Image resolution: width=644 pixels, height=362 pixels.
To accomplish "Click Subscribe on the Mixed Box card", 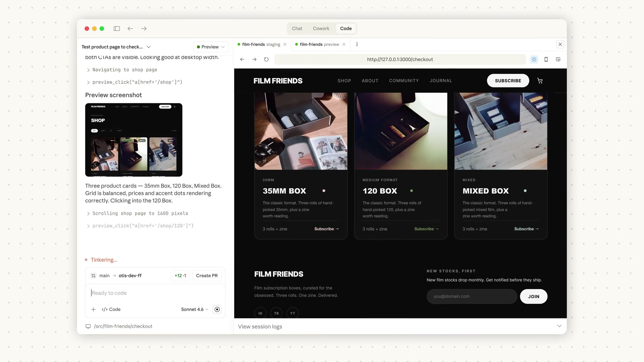I will click(527, 229).
